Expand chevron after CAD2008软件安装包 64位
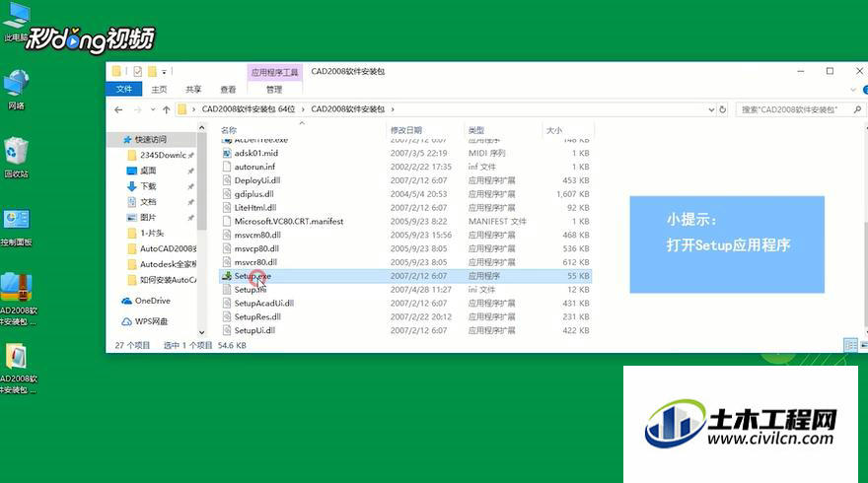This screenshot has width=868, height=483. pyautogui.click(x=303, y=109)
